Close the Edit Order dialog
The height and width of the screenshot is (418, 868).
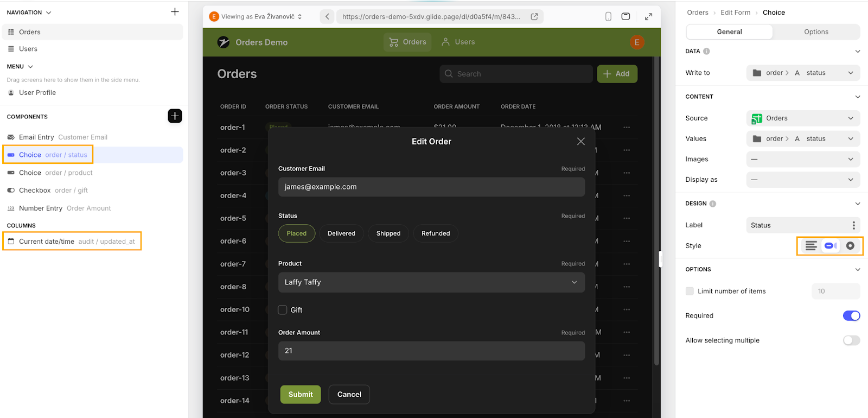click(x=581, y=141)
